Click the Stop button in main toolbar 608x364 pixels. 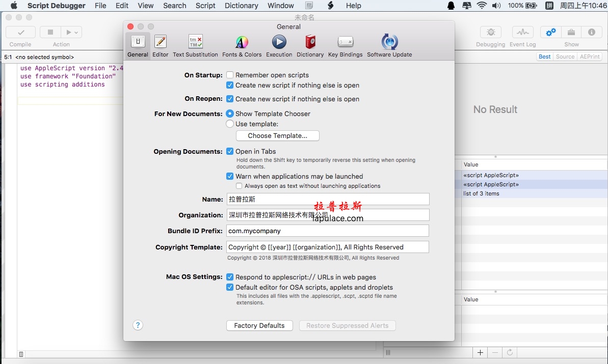click(50, 32)
